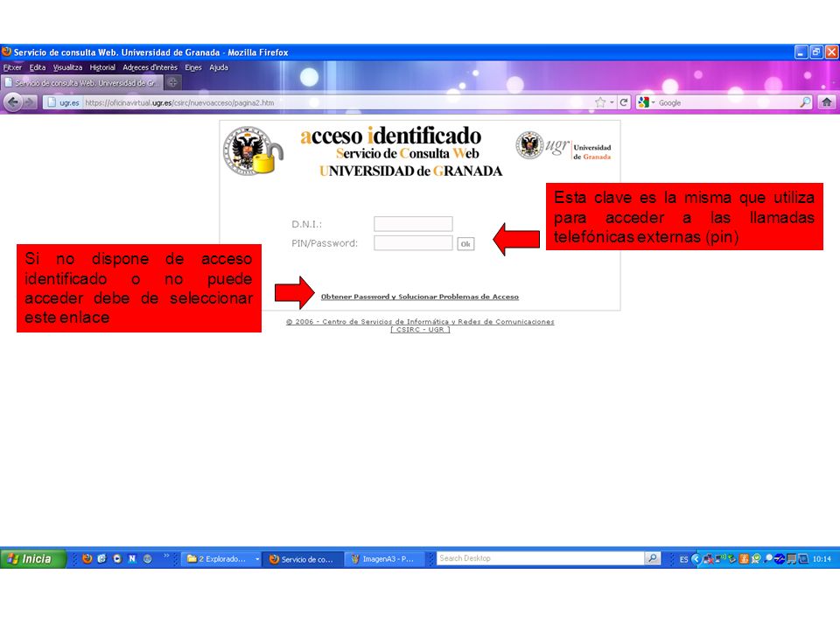The image size is (840, 630).
Task: Switch to ImagenA3 taskbar button
Action: (x=385, y=559)
